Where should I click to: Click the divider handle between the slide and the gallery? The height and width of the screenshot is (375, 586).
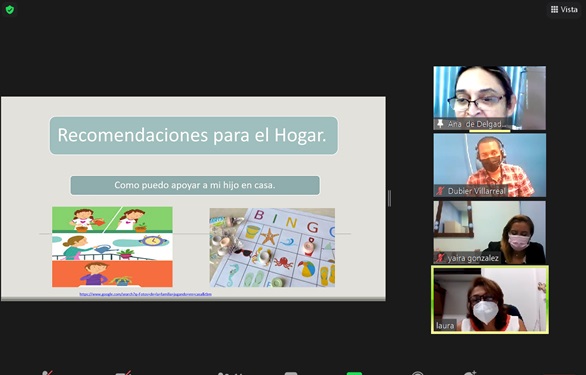point(389,198)
